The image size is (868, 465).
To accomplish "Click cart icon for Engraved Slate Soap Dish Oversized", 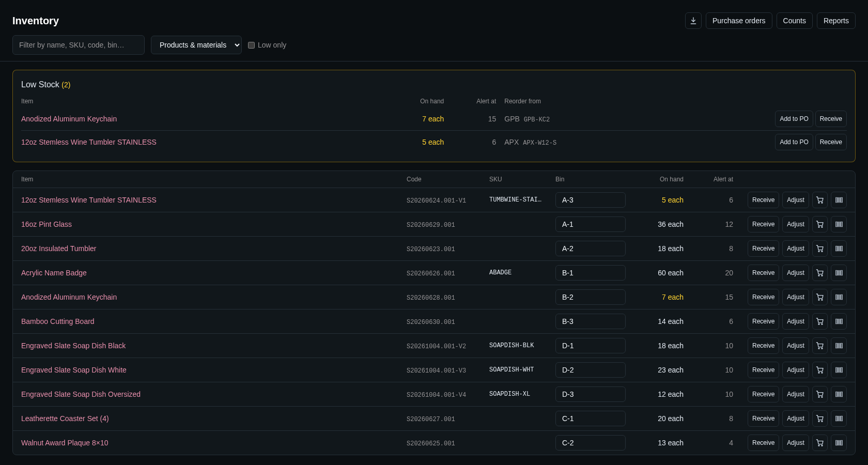I will [x=820, y=394].
